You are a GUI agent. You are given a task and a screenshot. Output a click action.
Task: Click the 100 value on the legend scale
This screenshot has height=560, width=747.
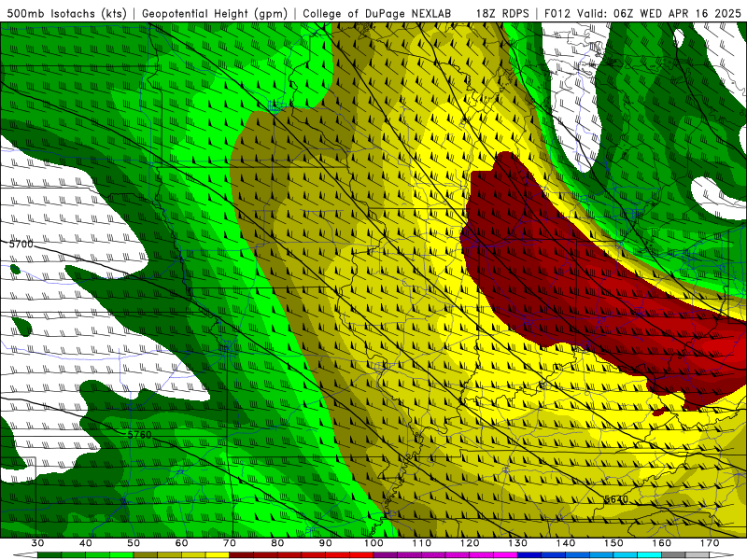tap(373, 543)
